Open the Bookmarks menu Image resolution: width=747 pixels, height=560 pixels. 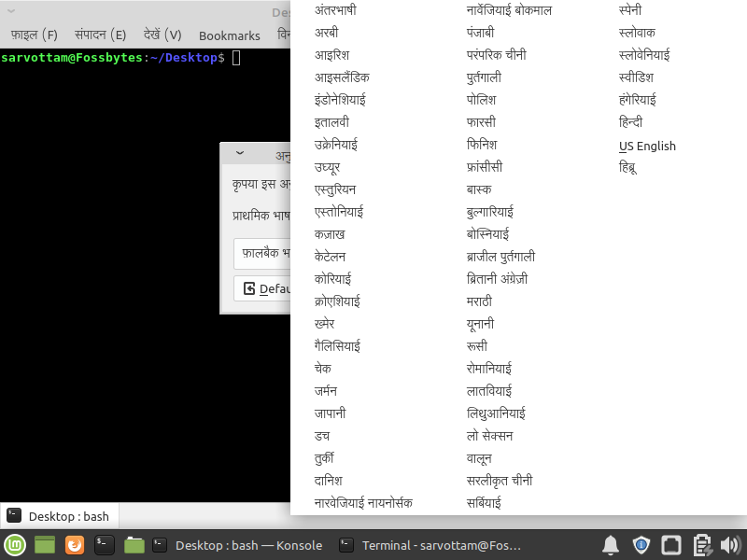pos(229,35)
